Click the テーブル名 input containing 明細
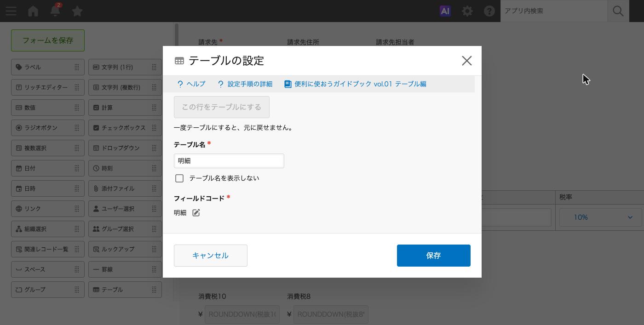This screenshot has height=325, width=644. pyautogui.click(x=229, y=161)
